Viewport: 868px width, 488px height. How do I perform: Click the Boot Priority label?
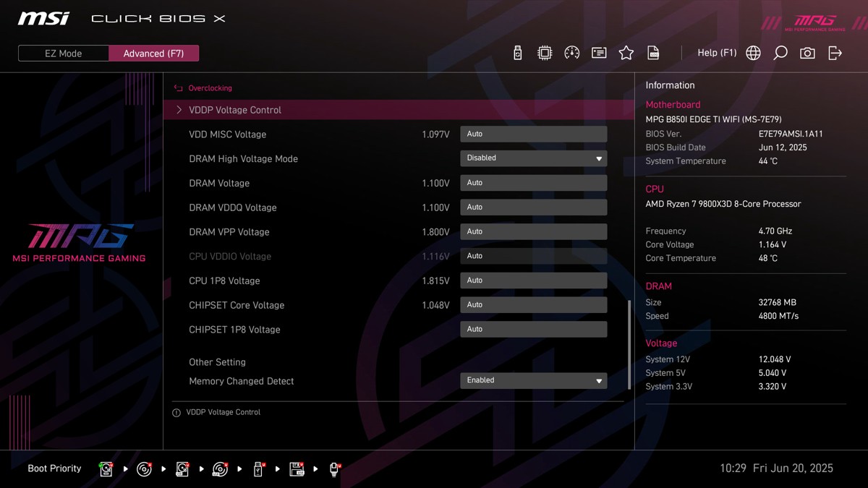coord(54,468)
